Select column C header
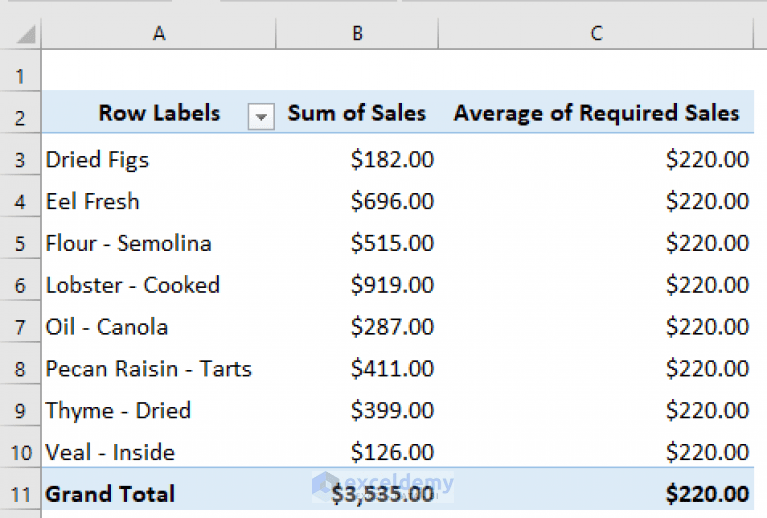767x518 pixels. (596, 33)
